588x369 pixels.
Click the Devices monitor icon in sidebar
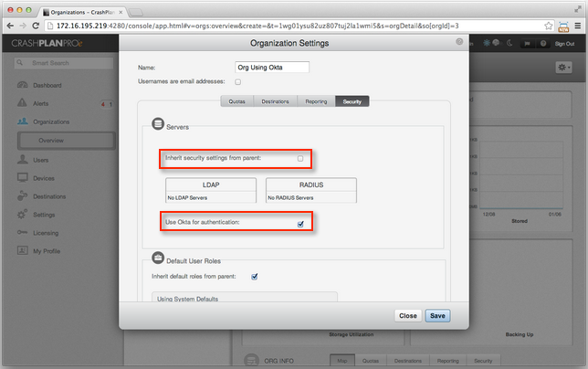[21, 178]
